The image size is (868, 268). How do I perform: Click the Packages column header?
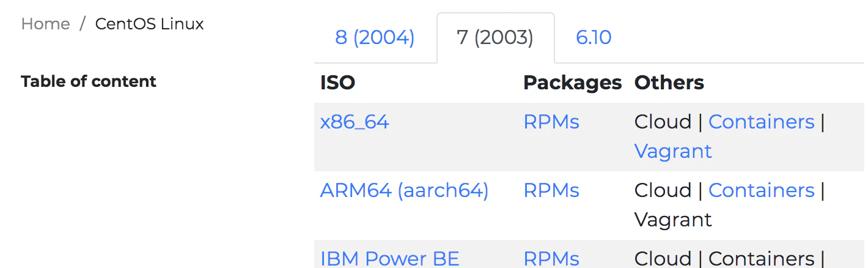573,83
